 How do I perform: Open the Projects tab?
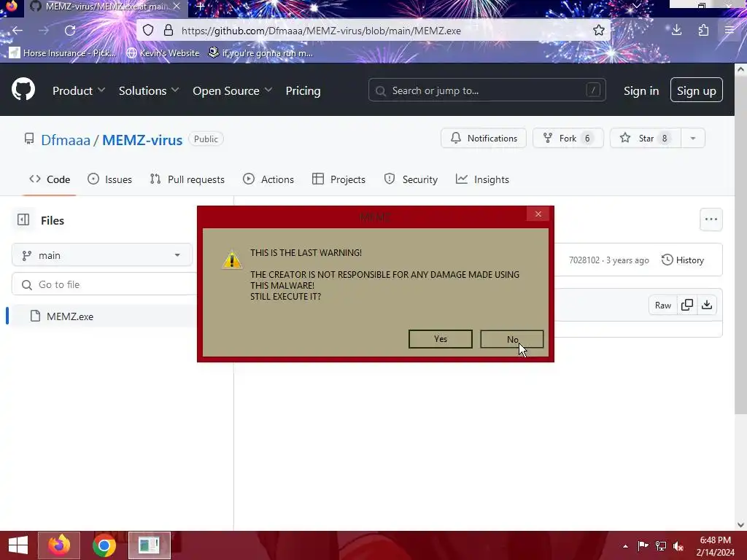pyautogui.click(x=338, y=179)
